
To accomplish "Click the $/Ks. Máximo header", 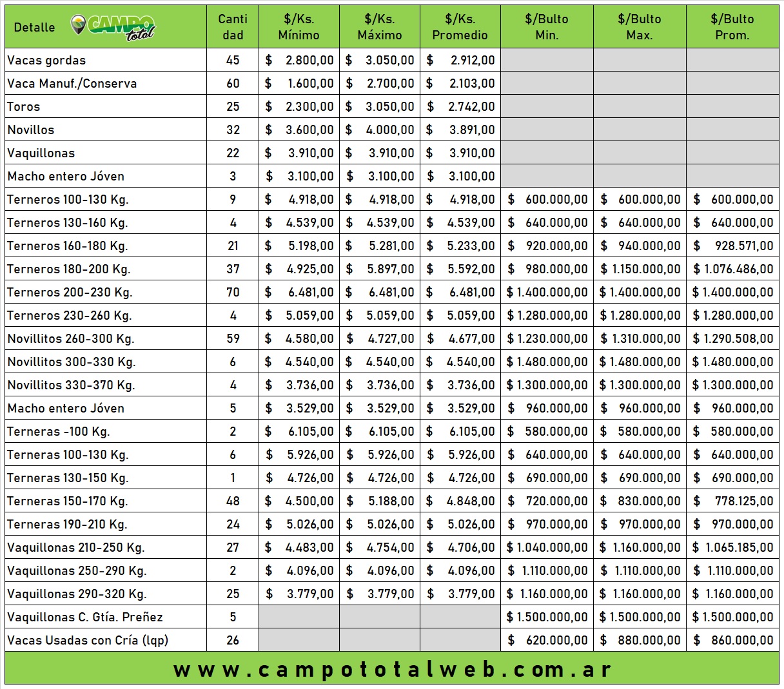I will click(x=379, y=27).
